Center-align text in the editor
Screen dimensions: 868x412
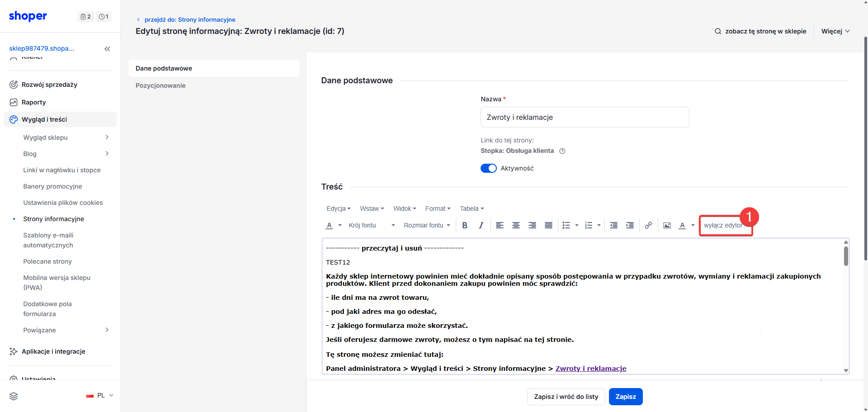click(x=516, y=225)
